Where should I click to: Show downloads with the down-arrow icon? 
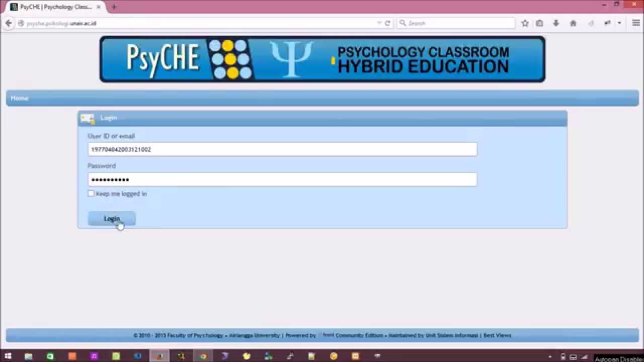click(x=556, y=23)
